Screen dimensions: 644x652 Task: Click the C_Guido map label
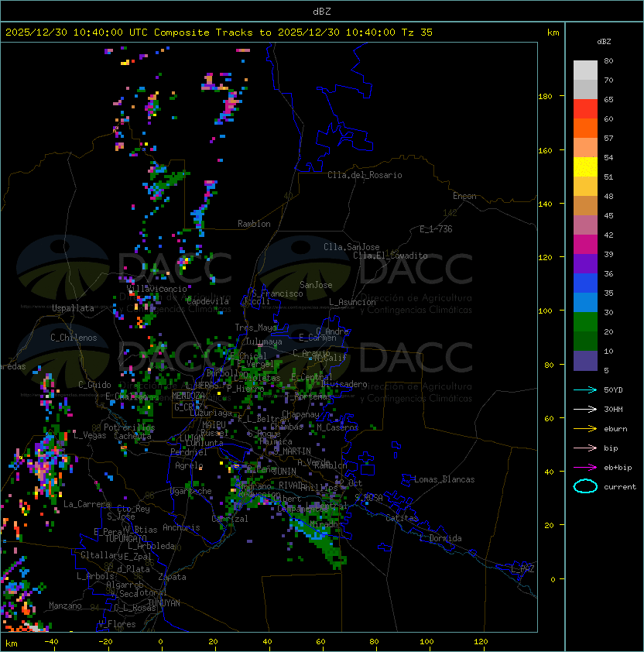coord(94,385)
